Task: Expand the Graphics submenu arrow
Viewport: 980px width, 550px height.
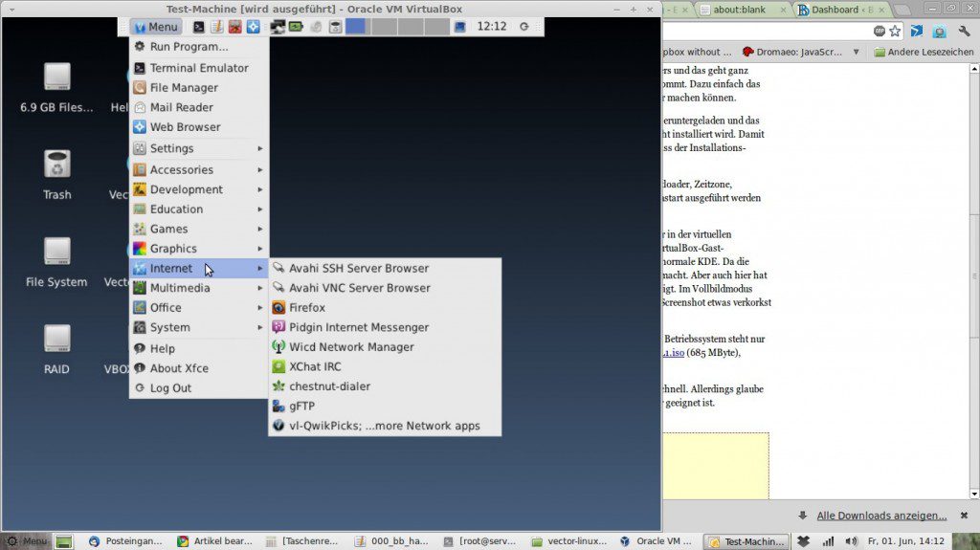Action: click(260, 249)
